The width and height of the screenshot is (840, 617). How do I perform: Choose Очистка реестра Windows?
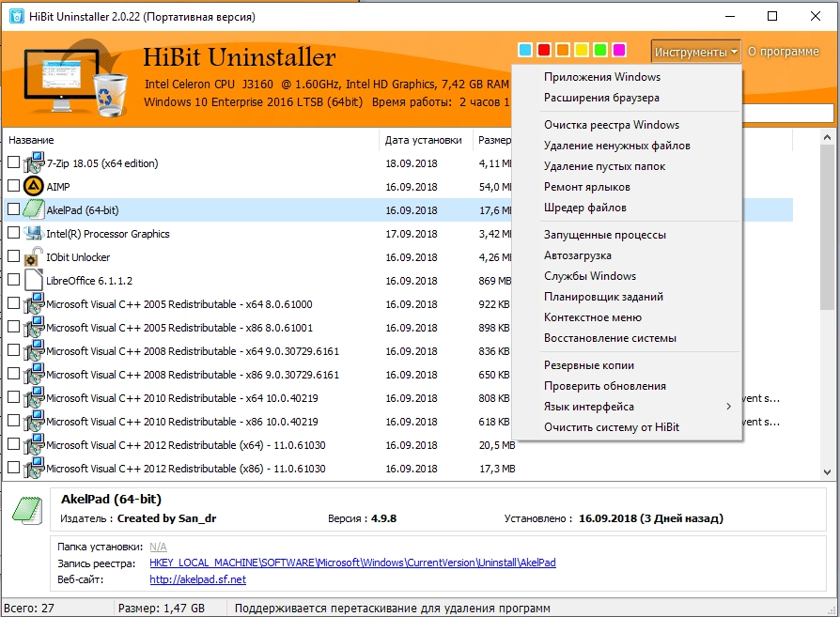tap(627, 125)
